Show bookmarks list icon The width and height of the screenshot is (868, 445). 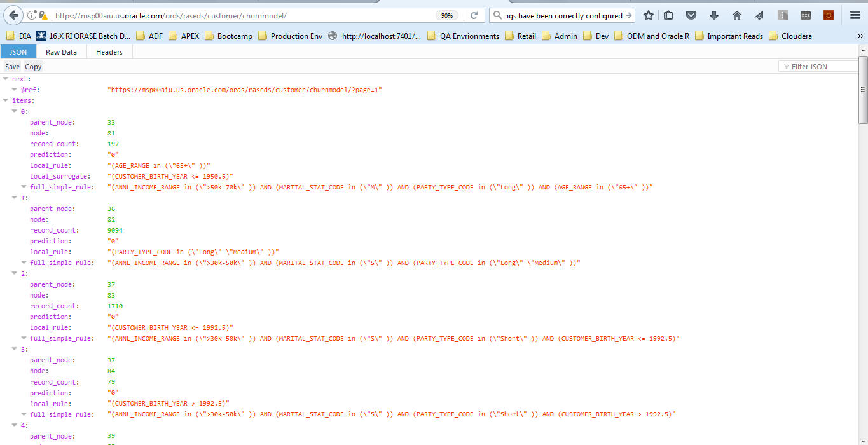click(x=668, y=15)
